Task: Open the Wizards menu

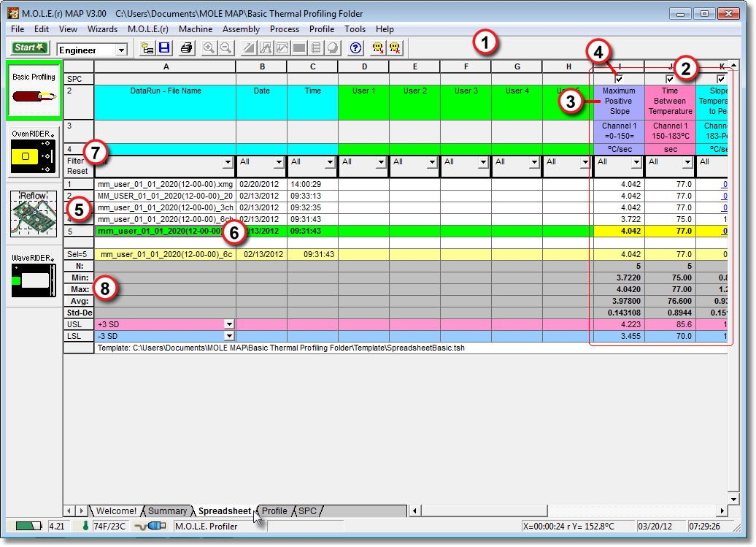Action: coord(102,29)
